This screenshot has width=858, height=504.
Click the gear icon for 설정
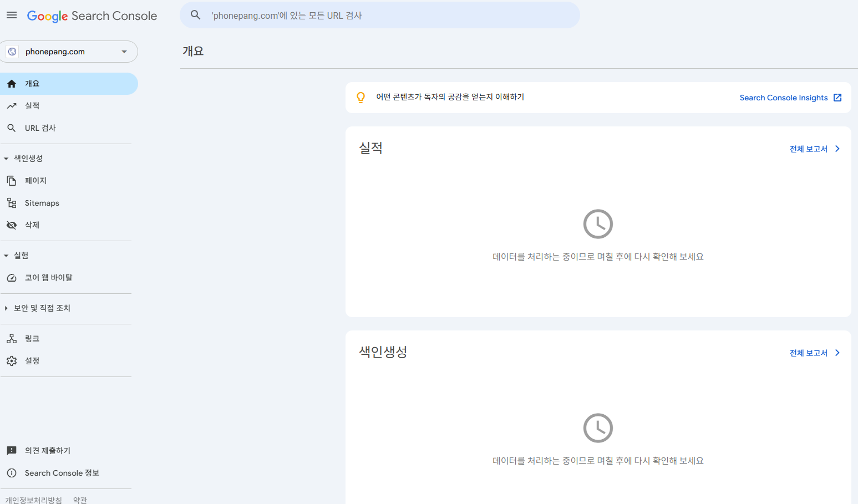pos(12,361)
